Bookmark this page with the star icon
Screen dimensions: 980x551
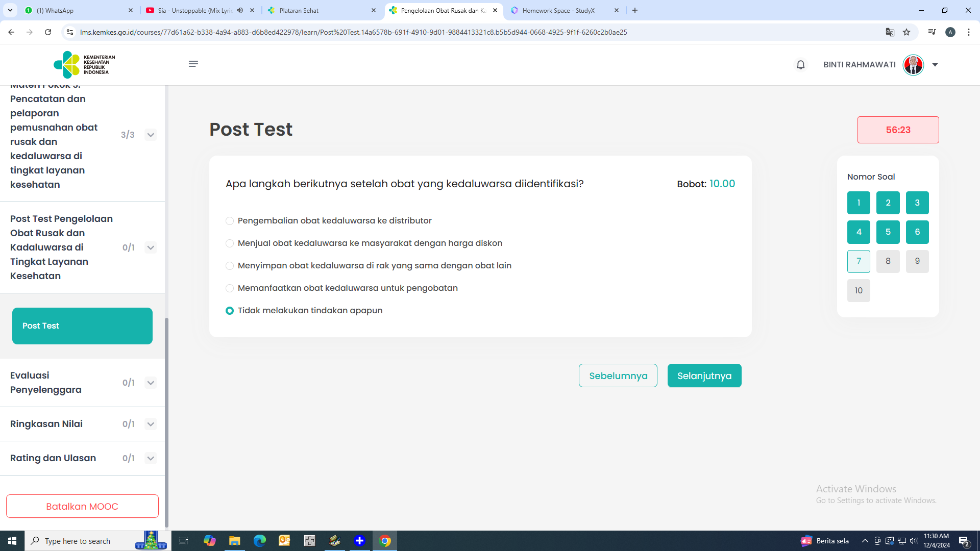[x=906, y=32]
